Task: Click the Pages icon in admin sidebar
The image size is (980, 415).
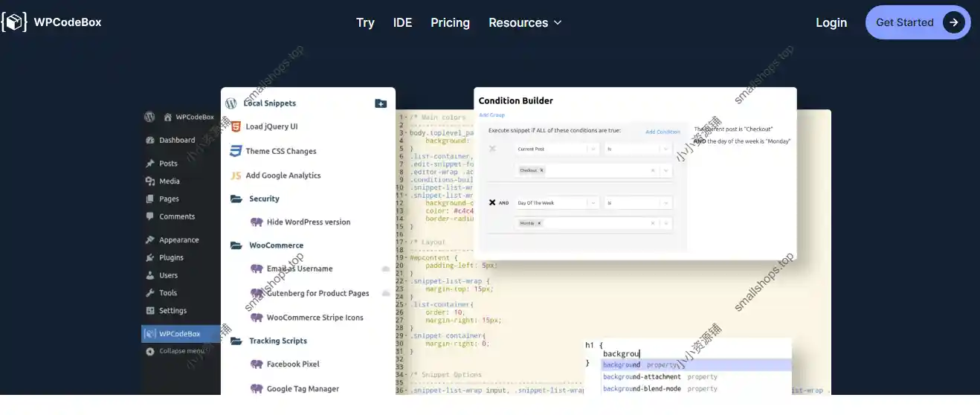Action: tap(150, 199)
